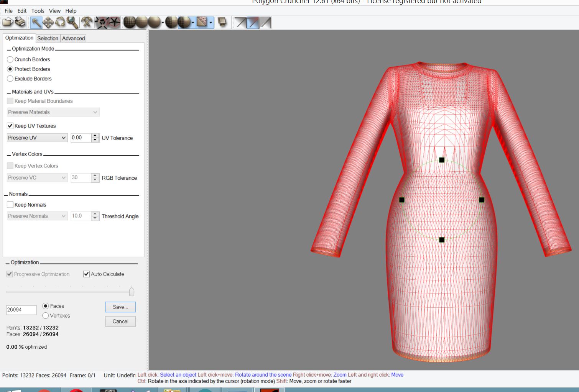Switch to the Selection tab
Viewport: 579px width, 392px height.
point(48,38)
